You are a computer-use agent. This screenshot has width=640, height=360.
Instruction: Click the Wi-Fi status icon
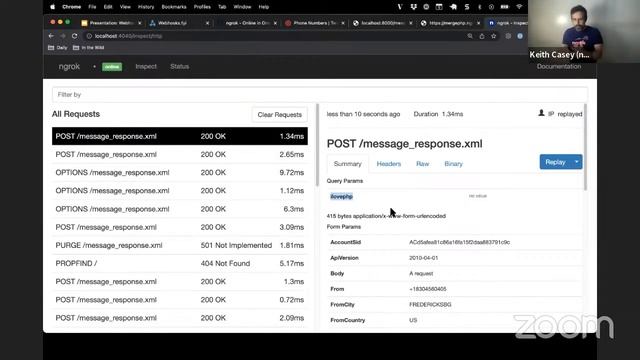click(519, 7)
